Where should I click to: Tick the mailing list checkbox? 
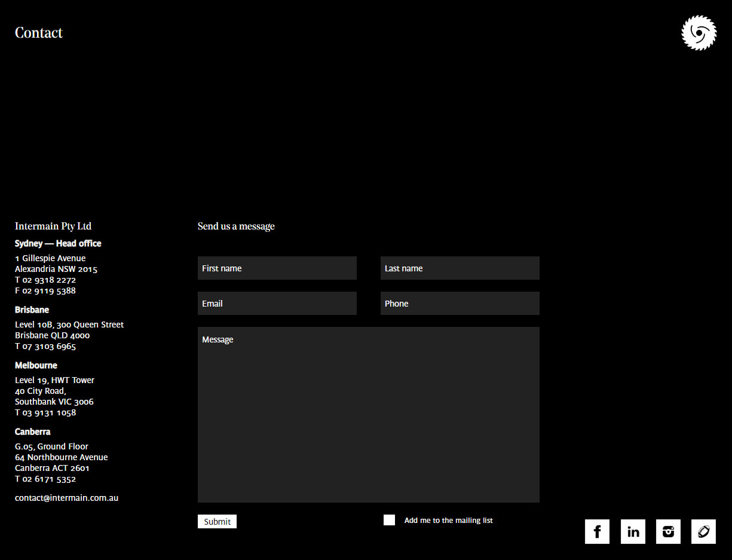(389, 520)
